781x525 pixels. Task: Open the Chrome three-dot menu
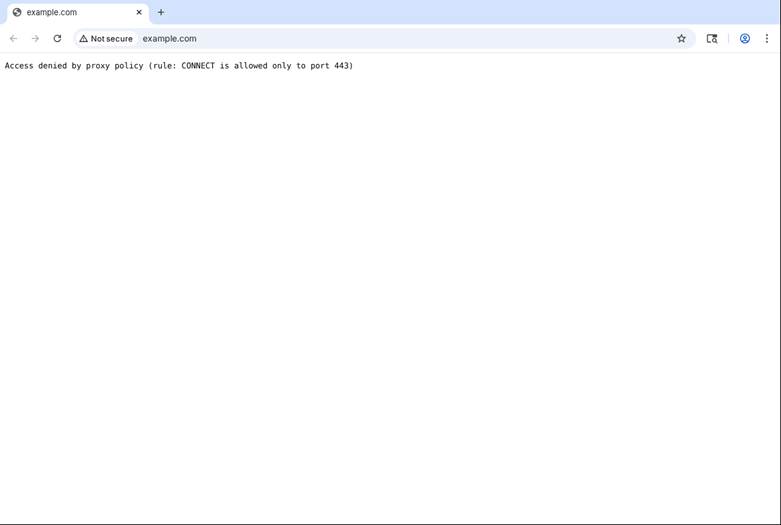click(767, 38)
